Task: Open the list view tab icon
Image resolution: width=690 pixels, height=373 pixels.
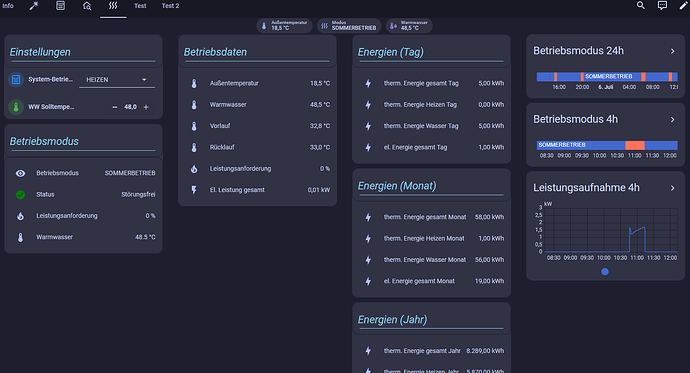Action: point(60,6)
